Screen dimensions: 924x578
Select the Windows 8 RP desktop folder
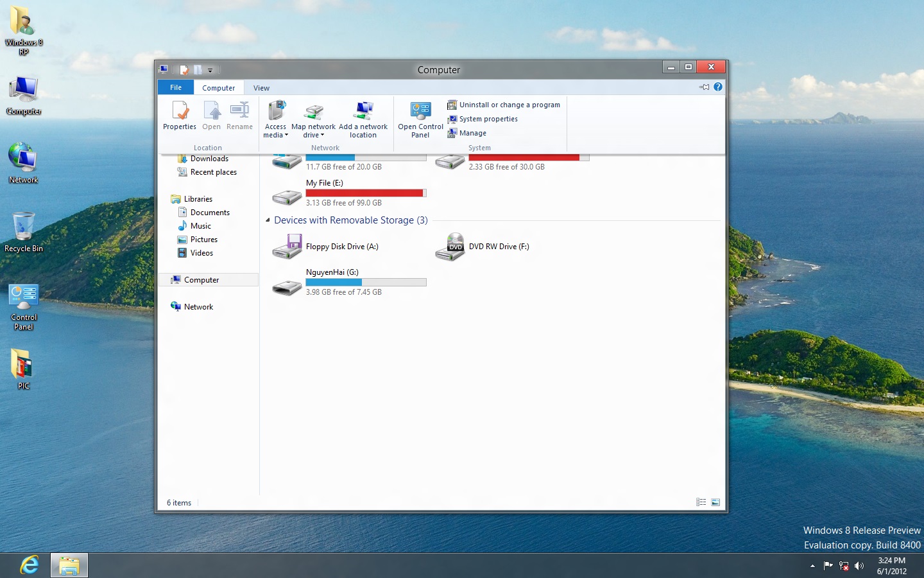(x=24, y=31)
